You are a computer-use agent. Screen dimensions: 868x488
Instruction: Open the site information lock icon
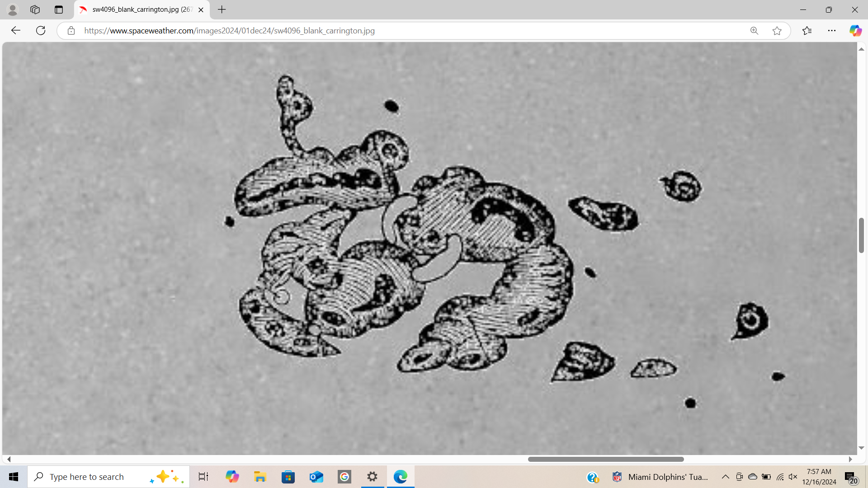[x=71, y=31]
